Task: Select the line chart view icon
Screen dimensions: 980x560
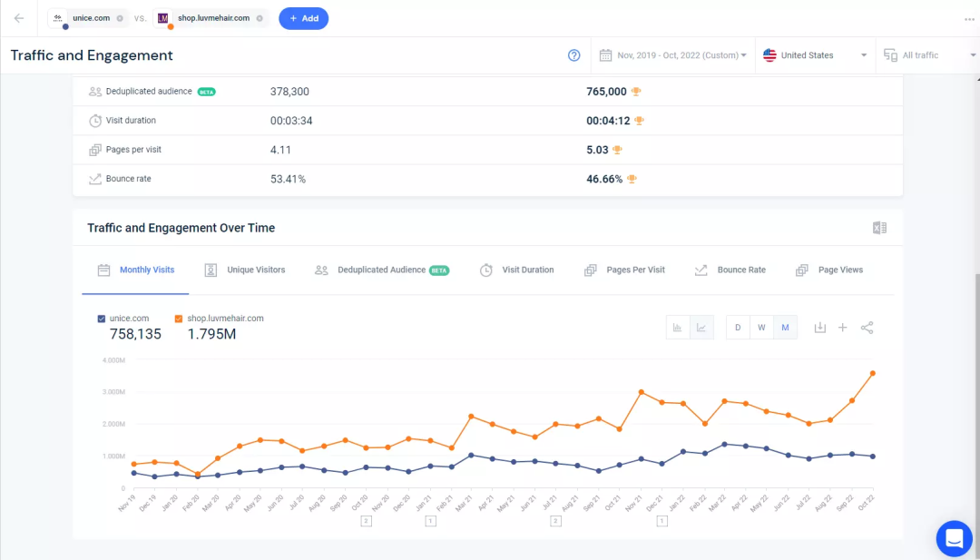Action: click(701, 328)
